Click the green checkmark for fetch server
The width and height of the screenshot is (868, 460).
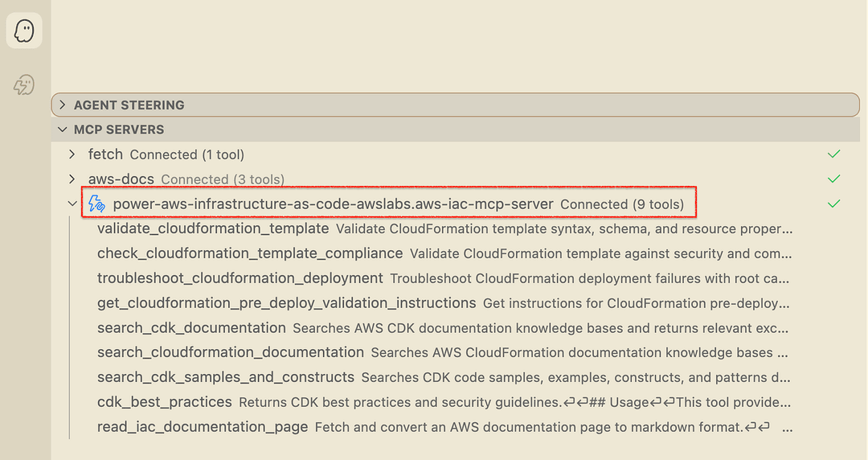tap(833, 154)
